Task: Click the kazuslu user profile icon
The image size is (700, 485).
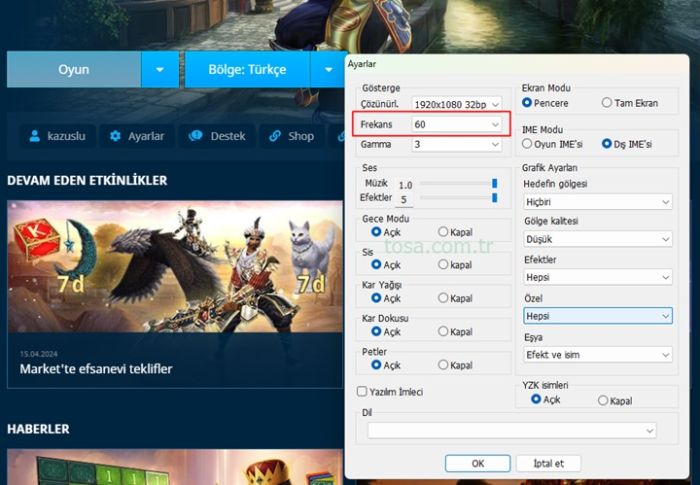Action: pos(35,136)
